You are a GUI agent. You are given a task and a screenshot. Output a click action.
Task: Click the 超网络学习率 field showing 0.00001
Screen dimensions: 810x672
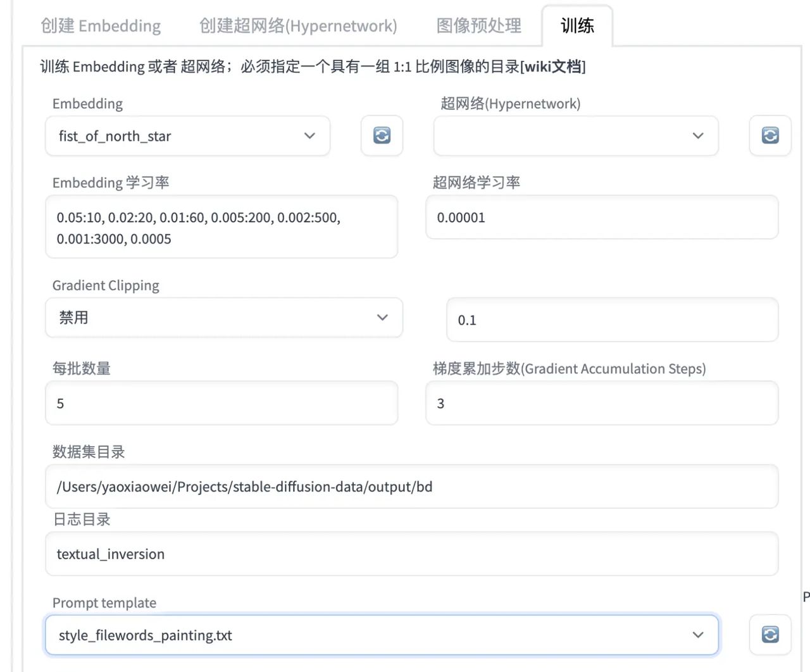602,217
